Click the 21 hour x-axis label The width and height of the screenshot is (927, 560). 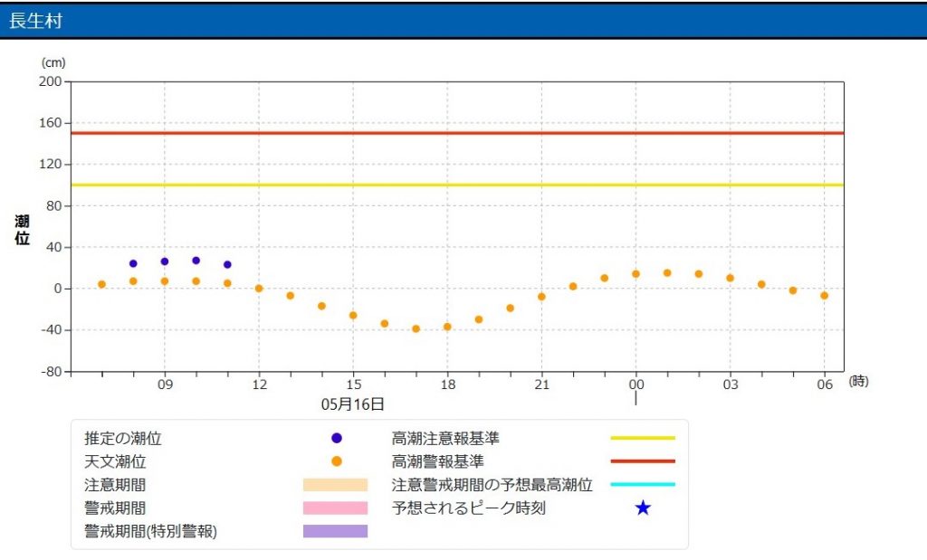542,384
